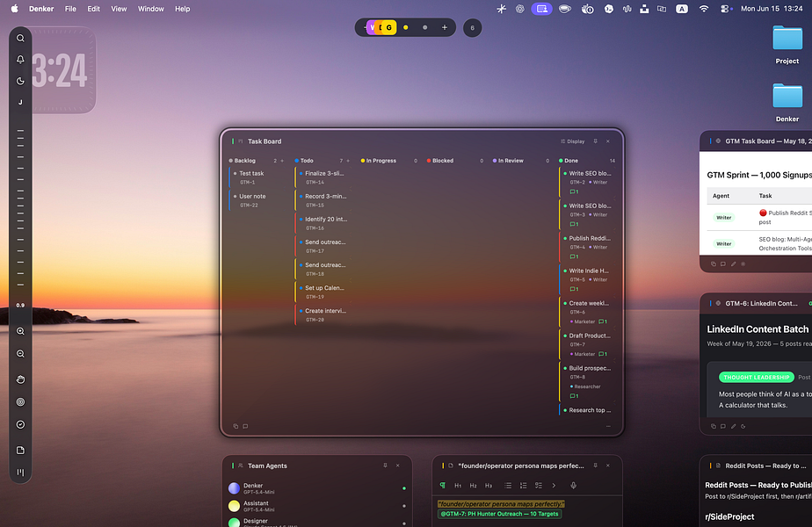Open the GTM-17 Send outreach card
This screenshot has height=527, width=812.
click(x=323, y=246)
